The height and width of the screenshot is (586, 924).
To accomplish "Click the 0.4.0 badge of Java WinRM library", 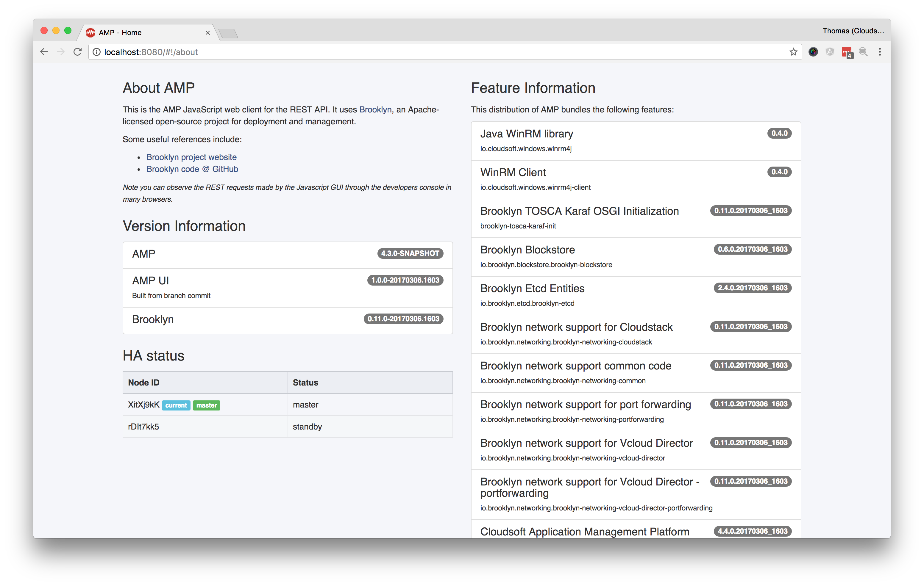I will click(x=779, y=134).
